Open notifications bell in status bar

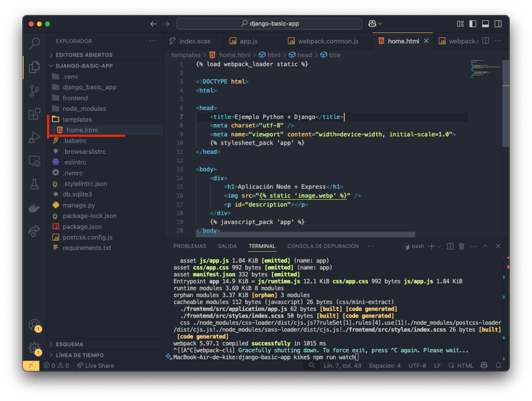click(499, 366)
